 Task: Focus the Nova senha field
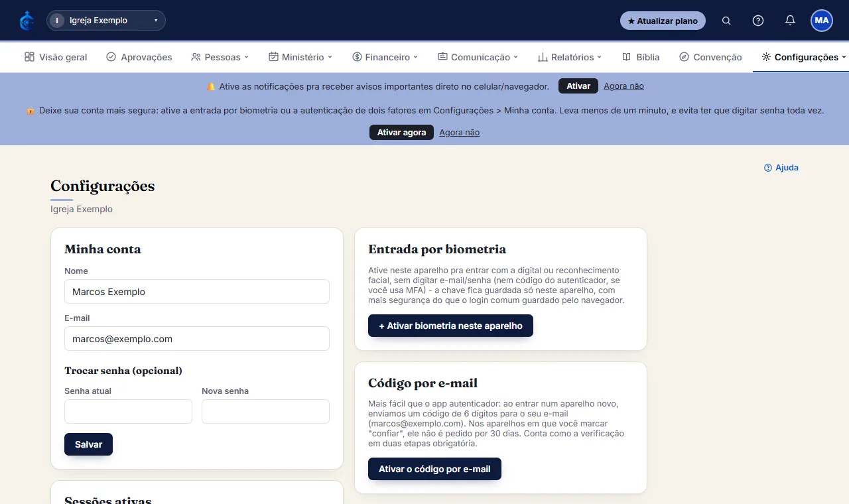265,412
